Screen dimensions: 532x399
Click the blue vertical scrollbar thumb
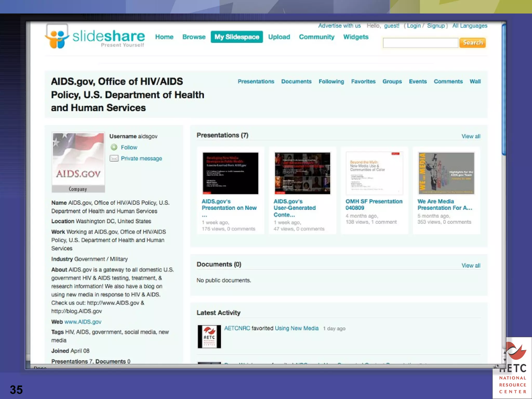[504, 90]
